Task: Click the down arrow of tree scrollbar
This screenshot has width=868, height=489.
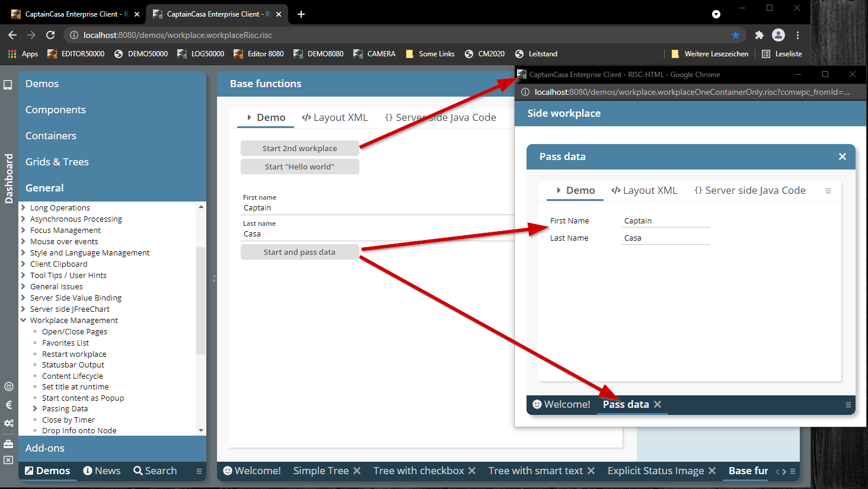Action: (x=201, y=430)
